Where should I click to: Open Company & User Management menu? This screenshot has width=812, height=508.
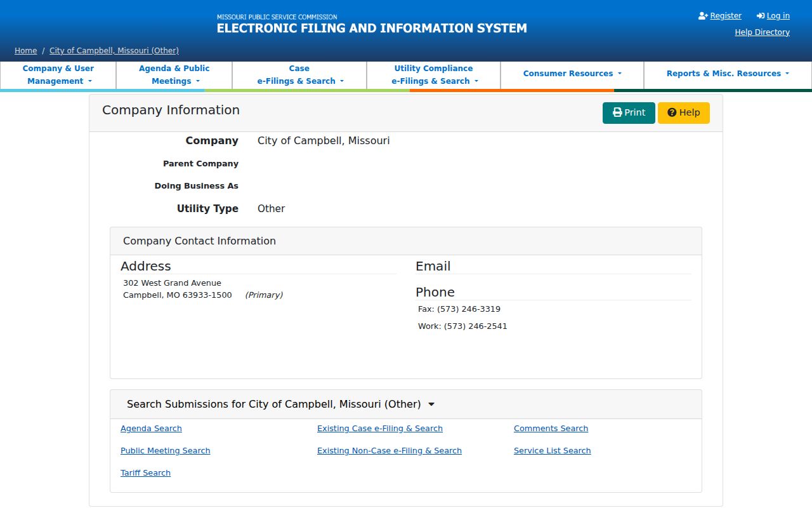(x=58, y=75)
